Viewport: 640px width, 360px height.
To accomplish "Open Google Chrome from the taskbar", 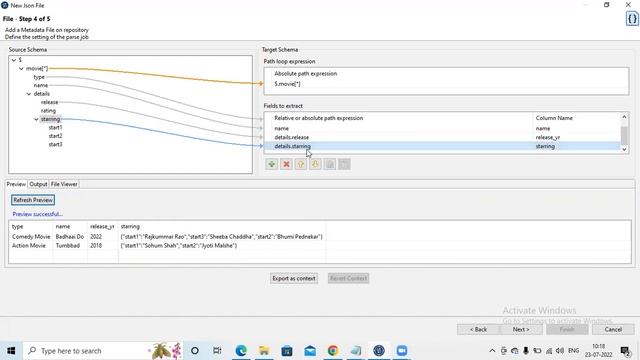I will [333, 351].
